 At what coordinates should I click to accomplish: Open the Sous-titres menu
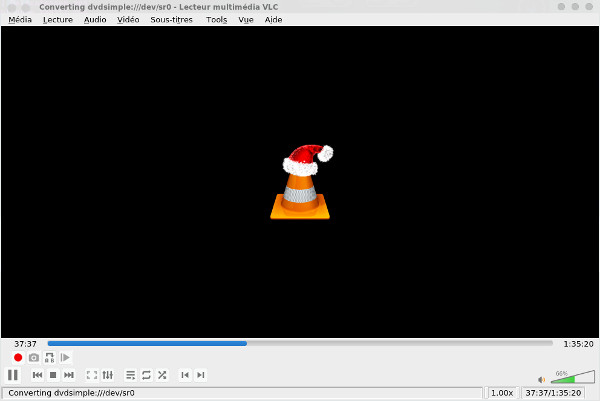(x=172, y=19)
